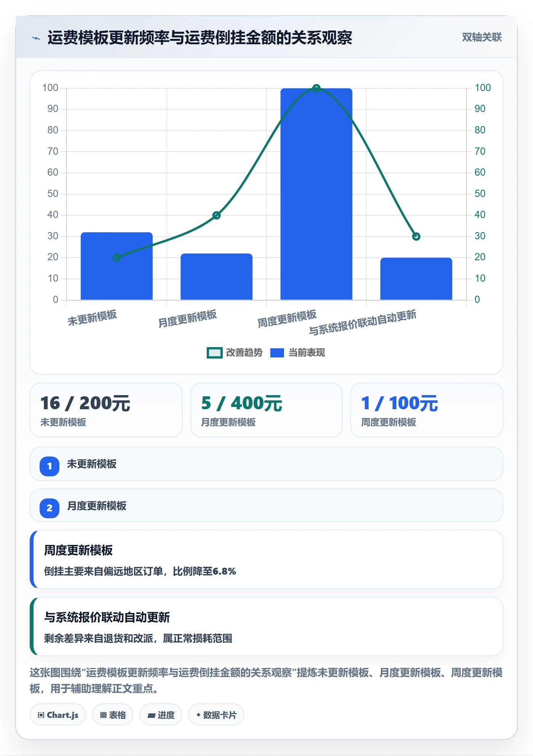The image size is (533, 756).
Task: Click the x-axis label 月度更新模板
Action: pos(187,319)
